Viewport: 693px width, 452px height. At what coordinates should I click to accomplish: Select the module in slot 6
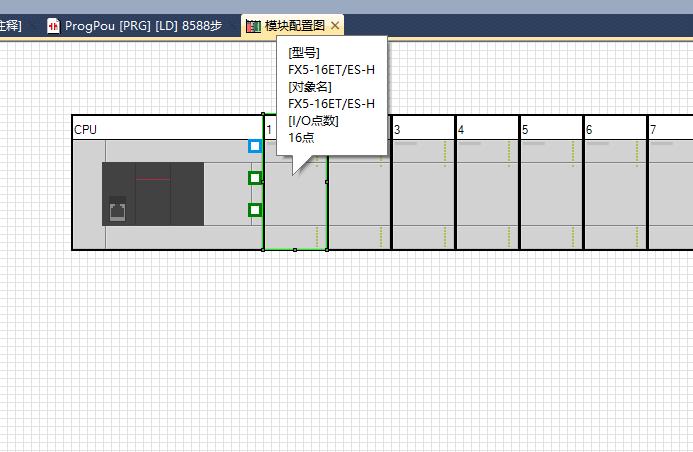pos(615,194)
